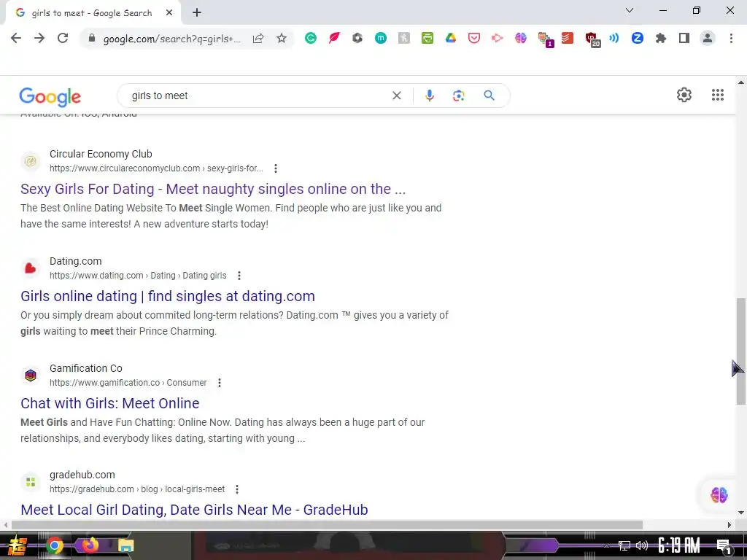Open the extension with purple badge 1

tap(545, 39)
